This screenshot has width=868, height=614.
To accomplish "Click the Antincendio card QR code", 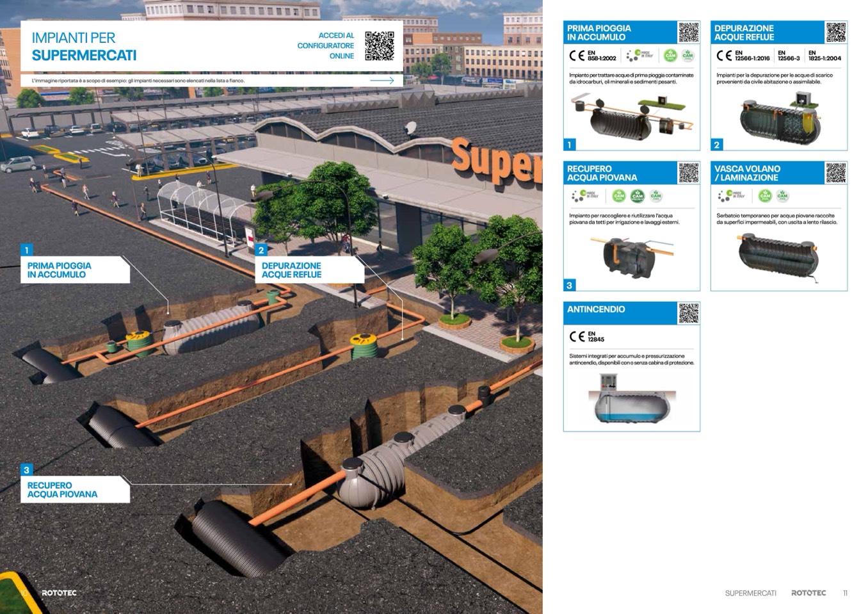I will (688, 313).
